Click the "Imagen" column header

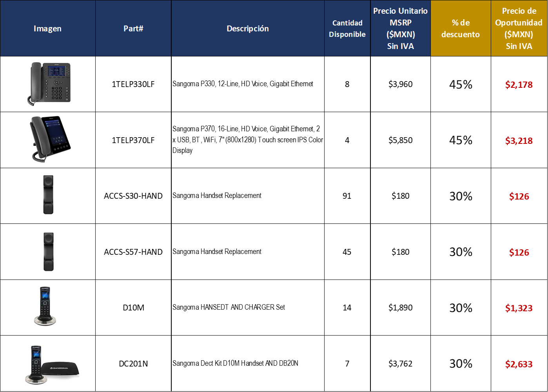coord(47,29)
